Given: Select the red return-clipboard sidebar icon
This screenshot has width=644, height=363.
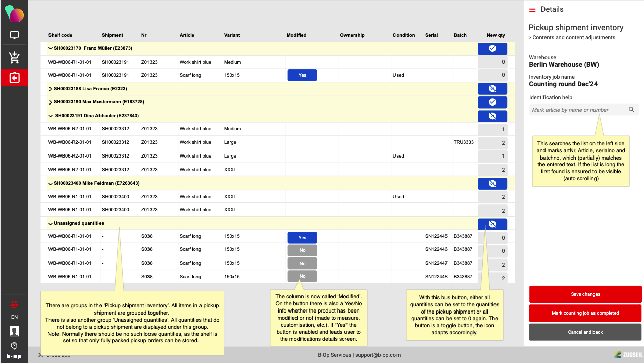Looking at the screenshot, I should 14,78.
